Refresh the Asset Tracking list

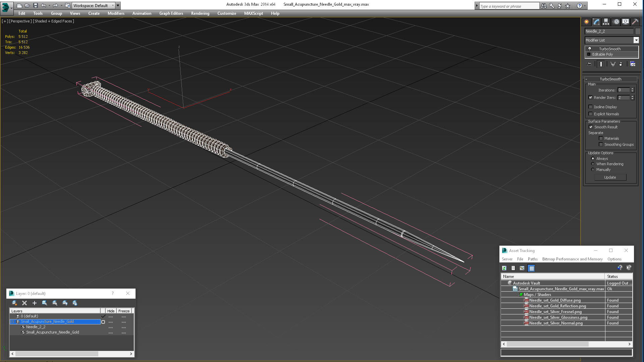(504, 268)
